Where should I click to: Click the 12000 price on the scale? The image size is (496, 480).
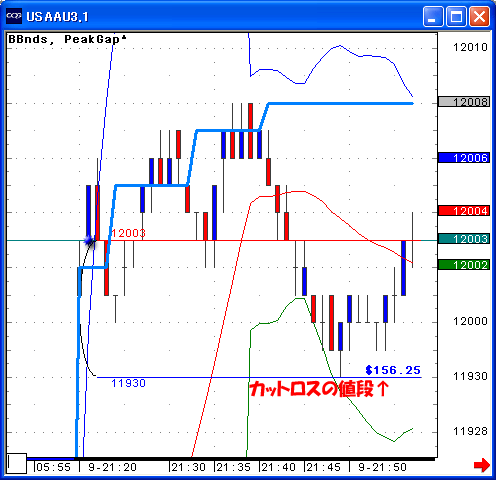470,321
